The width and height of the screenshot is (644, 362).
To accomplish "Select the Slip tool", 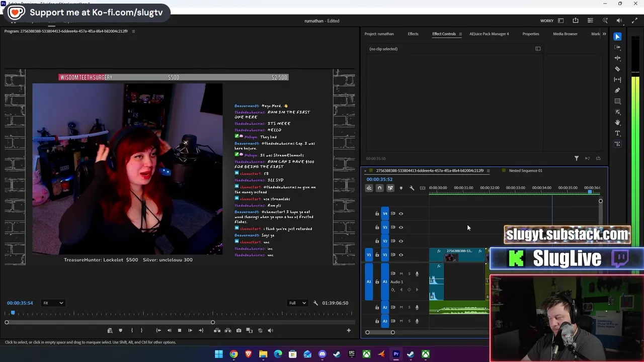I will point(617,79).
